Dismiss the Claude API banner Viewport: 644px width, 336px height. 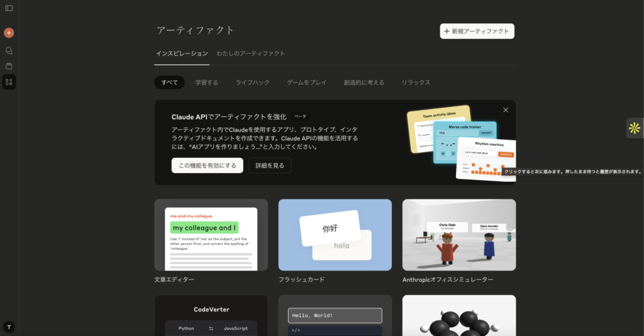pyautogui.click(x=506, y=110)
